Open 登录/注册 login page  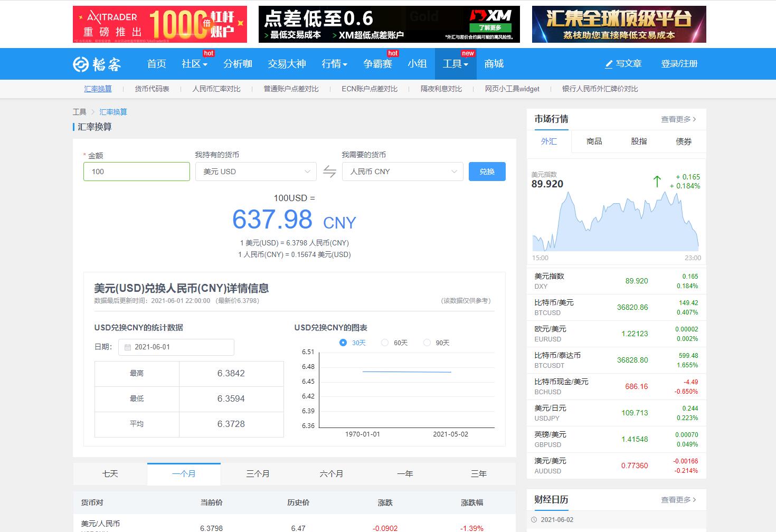679,64
